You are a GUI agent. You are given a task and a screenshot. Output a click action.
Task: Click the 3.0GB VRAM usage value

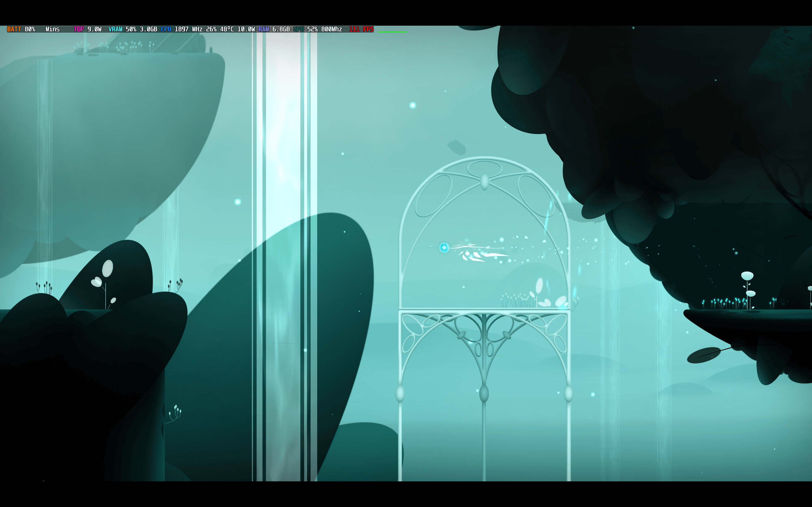[148, 29]
